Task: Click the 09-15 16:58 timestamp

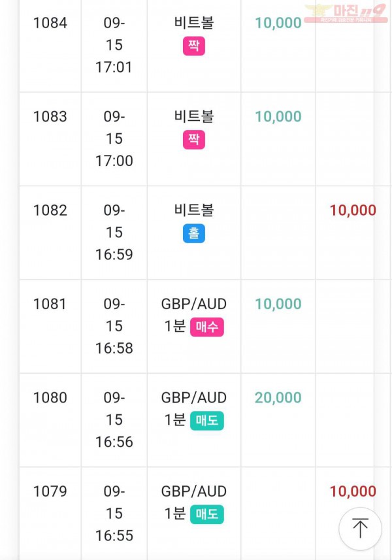Action: coord(114,326)
